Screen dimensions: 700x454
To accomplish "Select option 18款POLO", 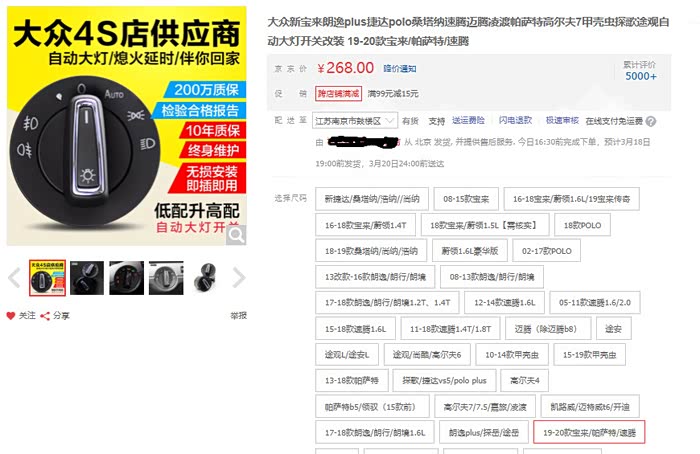I will pos(583,225).
